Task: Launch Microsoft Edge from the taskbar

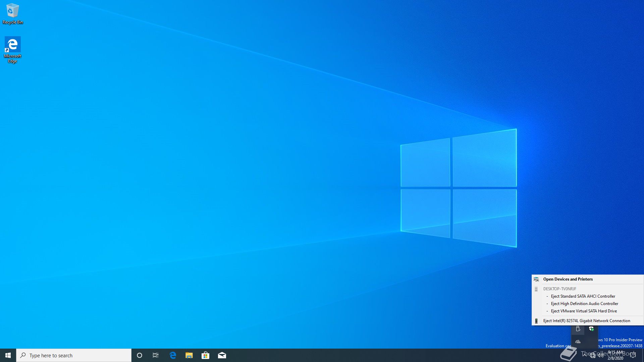Action: click(x=173, y=355)
